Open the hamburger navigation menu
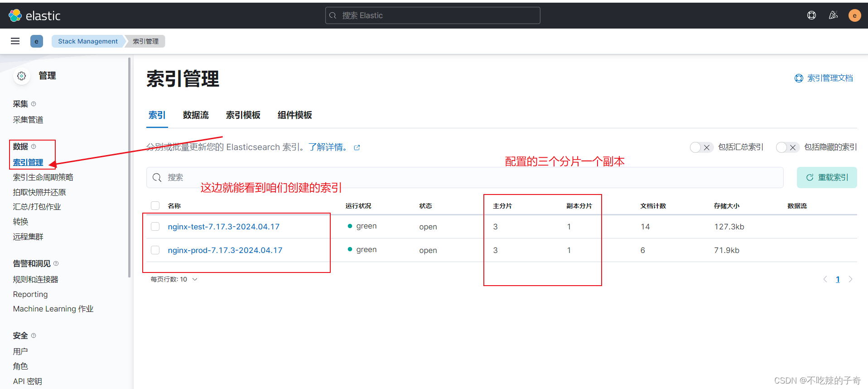868x389 pixels. pos(15,41)
